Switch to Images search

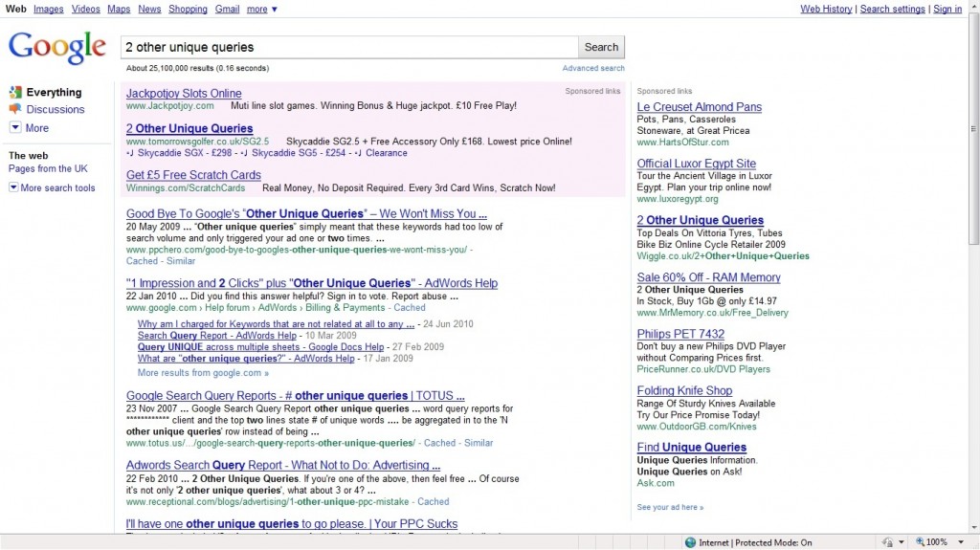[x=48, y=10]
